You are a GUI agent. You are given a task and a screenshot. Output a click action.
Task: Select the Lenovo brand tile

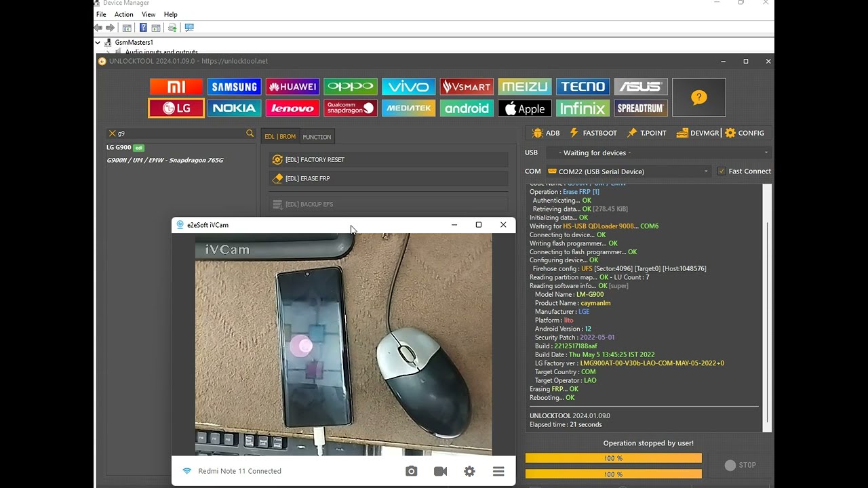click(x=292, y=108)
